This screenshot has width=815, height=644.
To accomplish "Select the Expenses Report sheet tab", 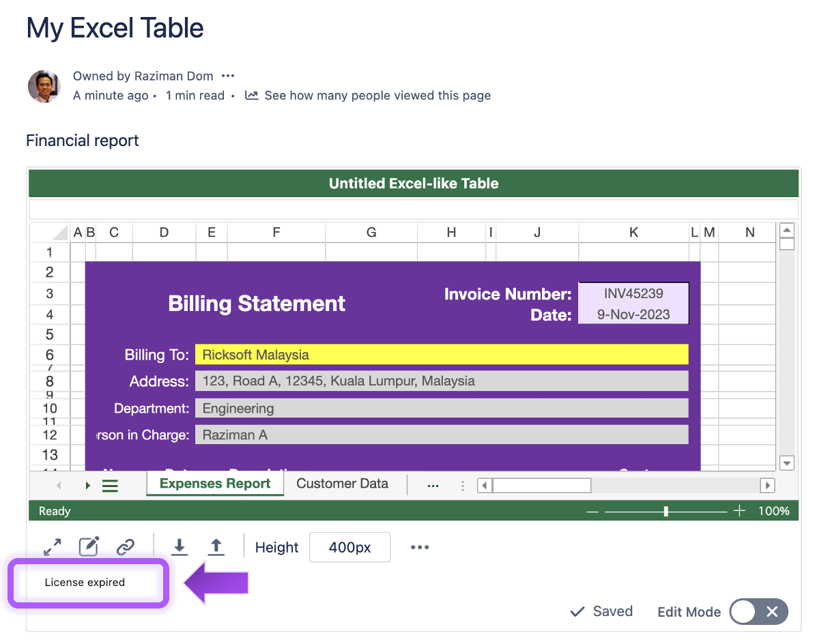I will click(x=214, y=483).
